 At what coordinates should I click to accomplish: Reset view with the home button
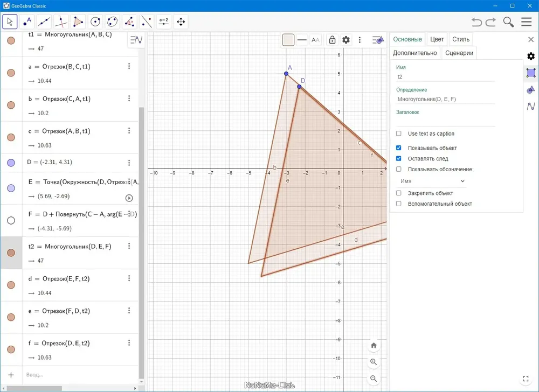point(374,345)
